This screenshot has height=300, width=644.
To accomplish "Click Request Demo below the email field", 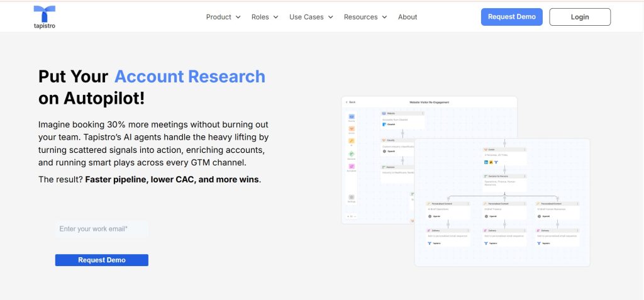I will (x=102, y=260).
